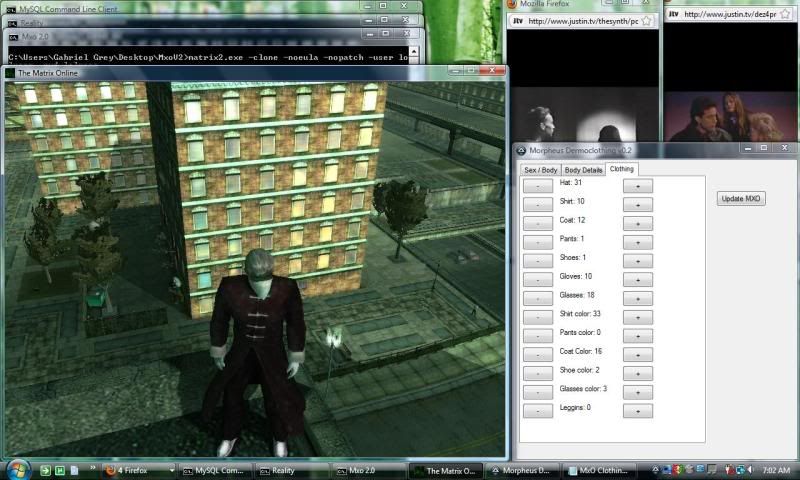Click the Update MXO button

pos(741,198)
